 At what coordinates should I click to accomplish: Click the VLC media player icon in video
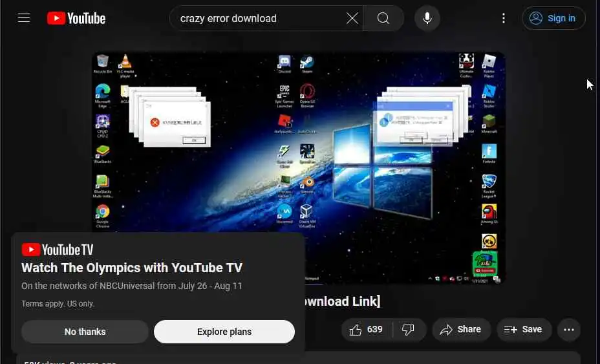(x=125, y=65)
